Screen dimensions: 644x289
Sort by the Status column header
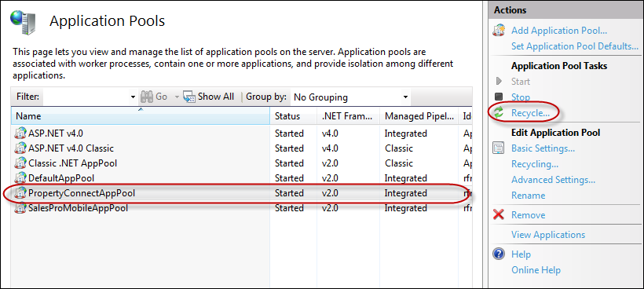(294, 116)
